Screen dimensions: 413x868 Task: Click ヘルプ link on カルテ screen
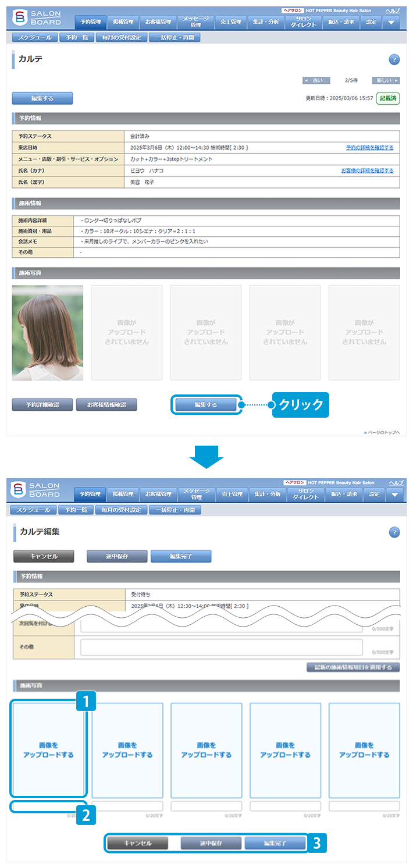393,10
